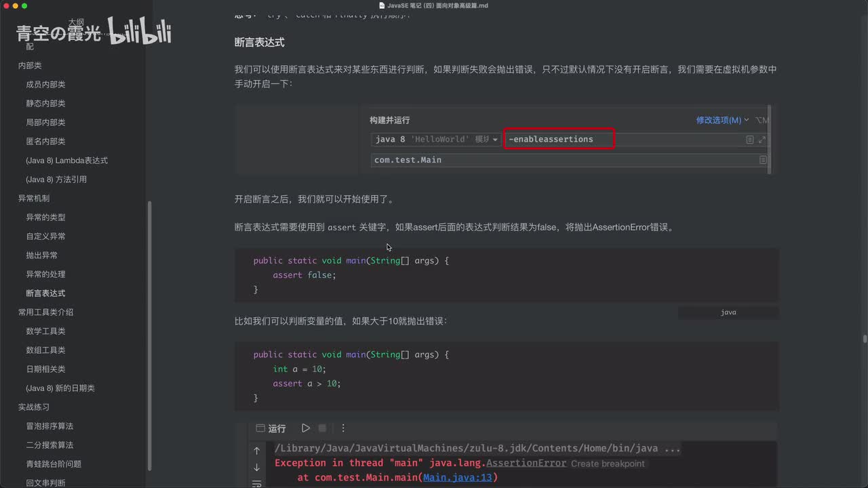This screenshot has width=868, height=488.
Task: Go to 抛出异常 section
Action: (42, 256)
